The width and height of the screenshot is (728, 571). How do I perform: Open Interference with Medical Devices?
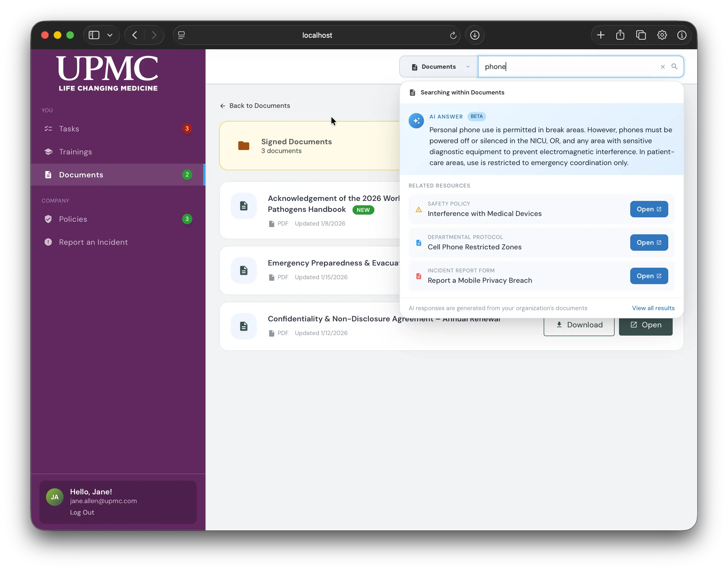[649, 209]
